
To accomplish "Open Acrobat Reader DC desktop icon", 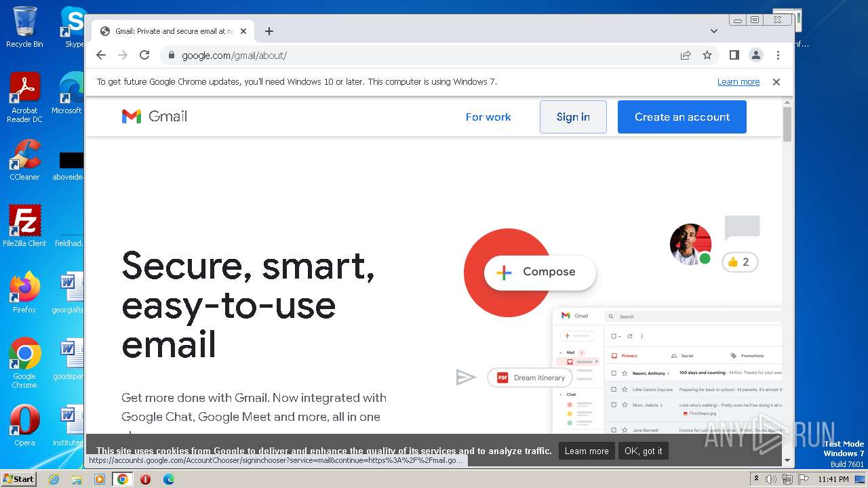I will pyautogui.click(x=24, y=98).
